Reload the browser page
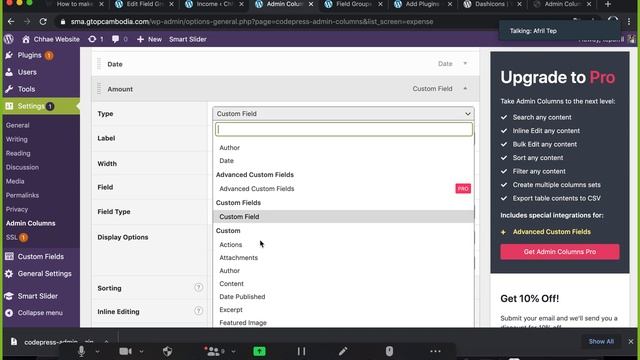This screenshot has height=360, width=640. click(x=43, y=22)
